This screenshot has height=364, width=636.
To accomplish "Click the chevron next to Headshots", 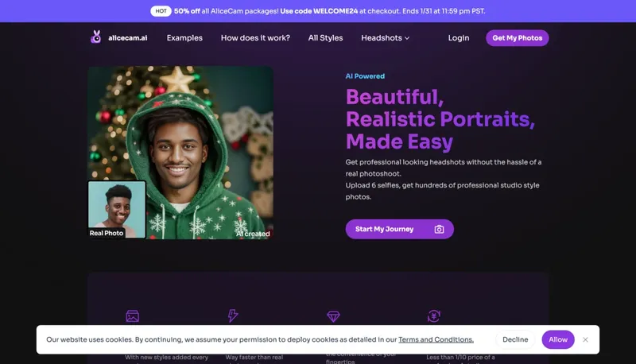I will click(407, 38).
